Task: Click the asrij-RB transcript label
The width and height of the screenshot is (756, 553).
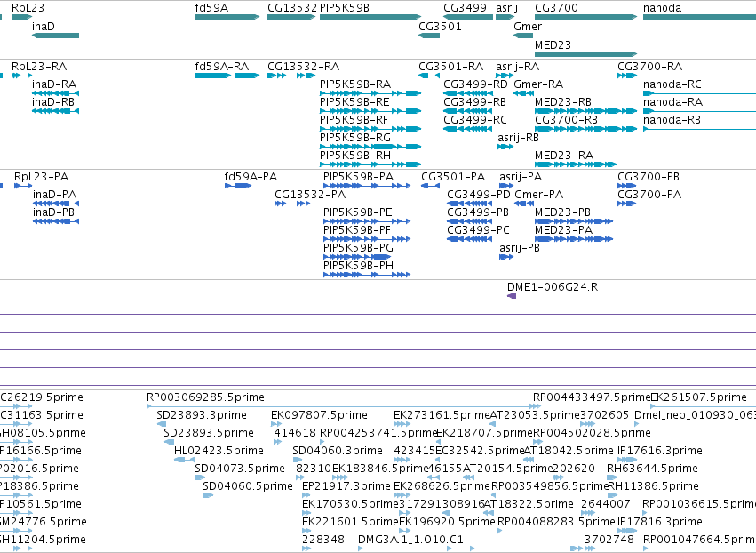Action: point(518,138)
